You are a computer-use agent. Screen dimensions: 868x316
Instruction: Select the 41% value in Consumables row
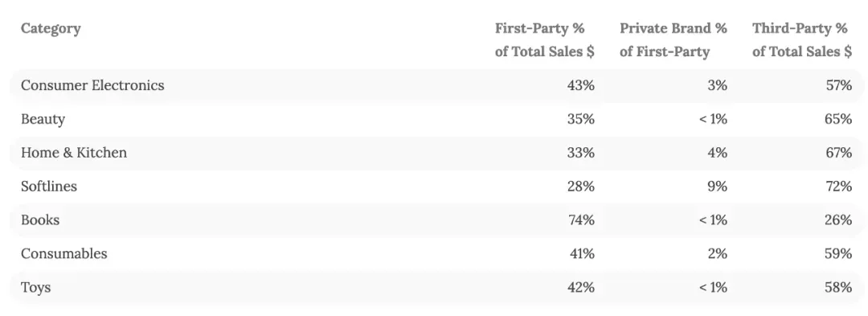(582, 254)
